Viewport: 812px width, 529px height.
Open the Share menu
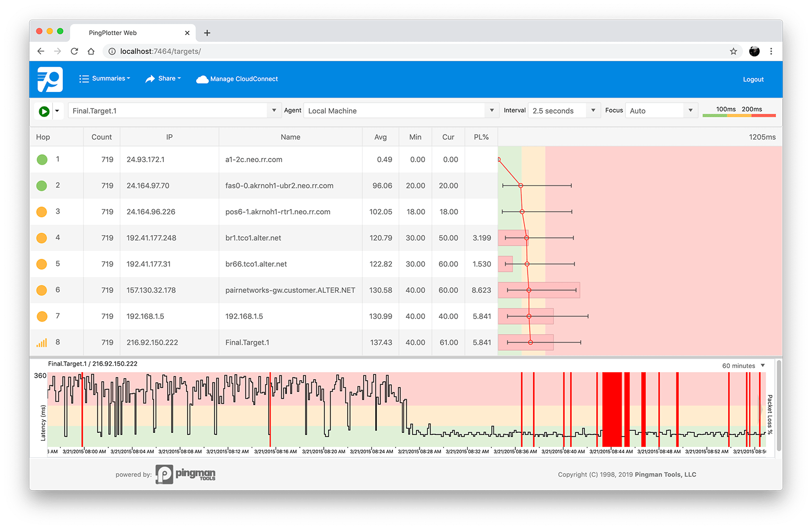pos(163,79)
